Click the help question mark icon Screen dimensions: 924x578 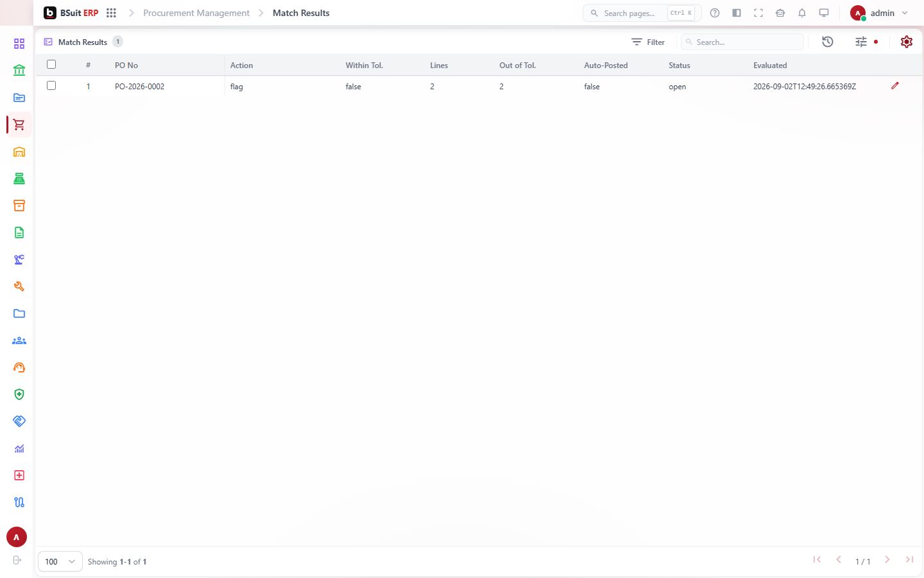(715, 13)
